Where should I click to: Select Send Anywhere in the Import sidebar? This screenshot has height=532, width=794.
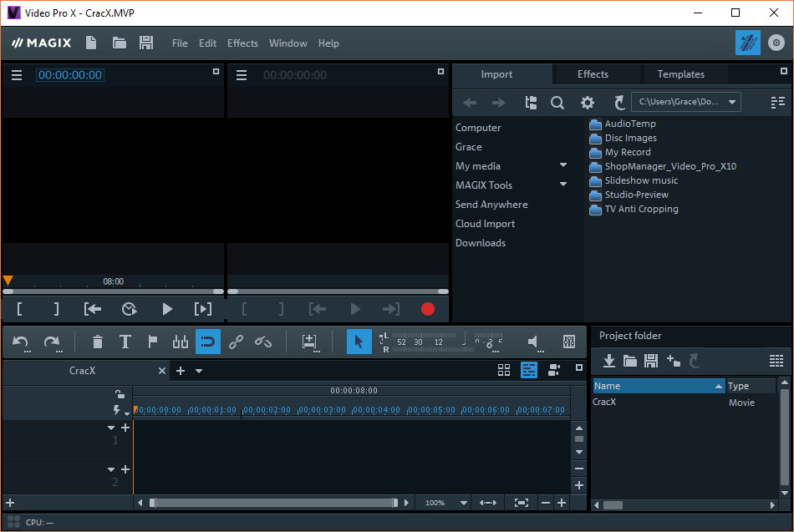[x=491, y=205]
